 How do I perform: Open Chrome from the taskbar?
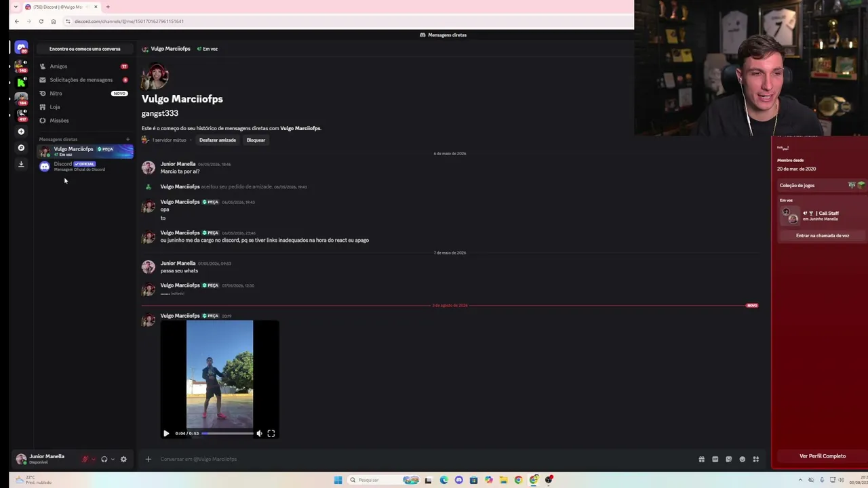519,480
